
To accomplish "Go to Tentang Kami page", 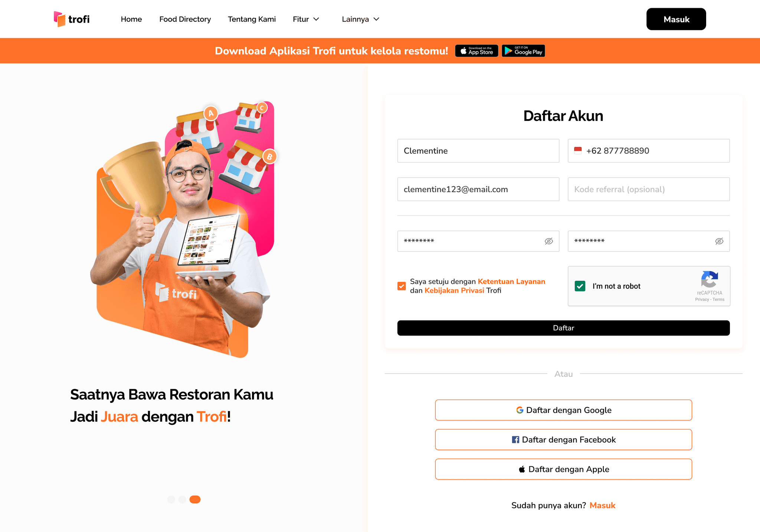I will point(252,19).
